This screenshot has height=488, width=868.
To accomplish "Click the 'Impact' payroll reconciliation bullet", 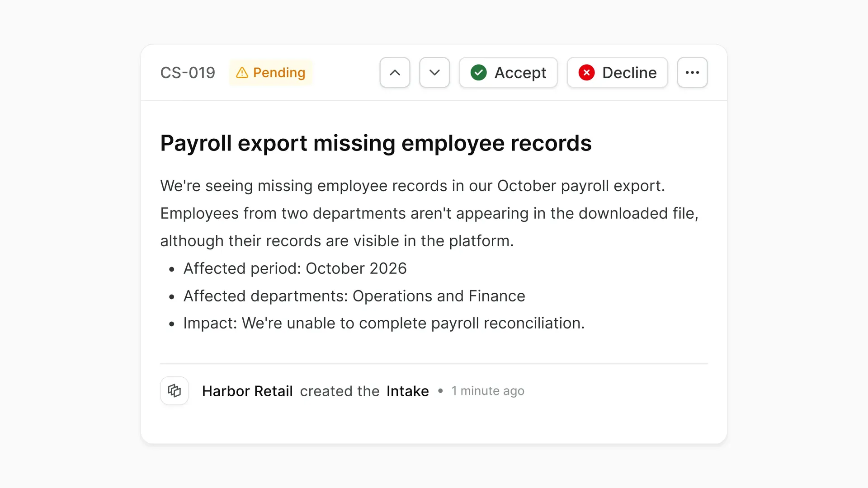I will [384, 323].
